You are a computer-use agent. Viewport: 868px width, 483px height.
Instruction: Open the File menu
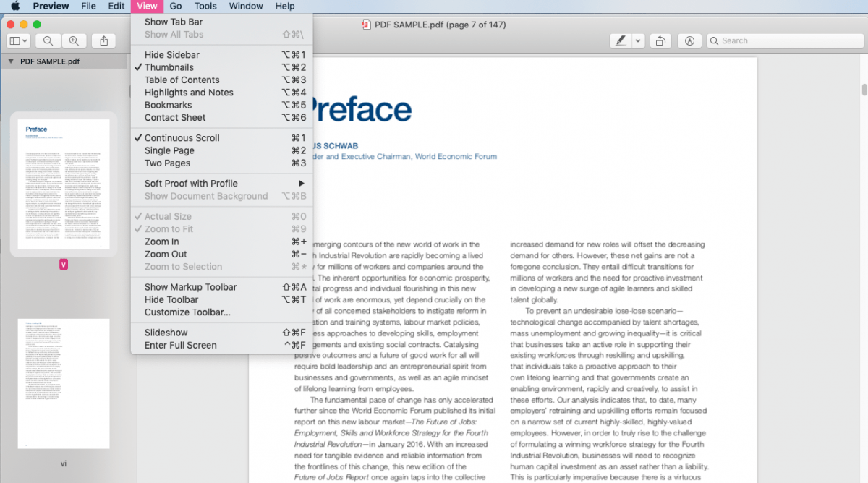tap(88, 6)
